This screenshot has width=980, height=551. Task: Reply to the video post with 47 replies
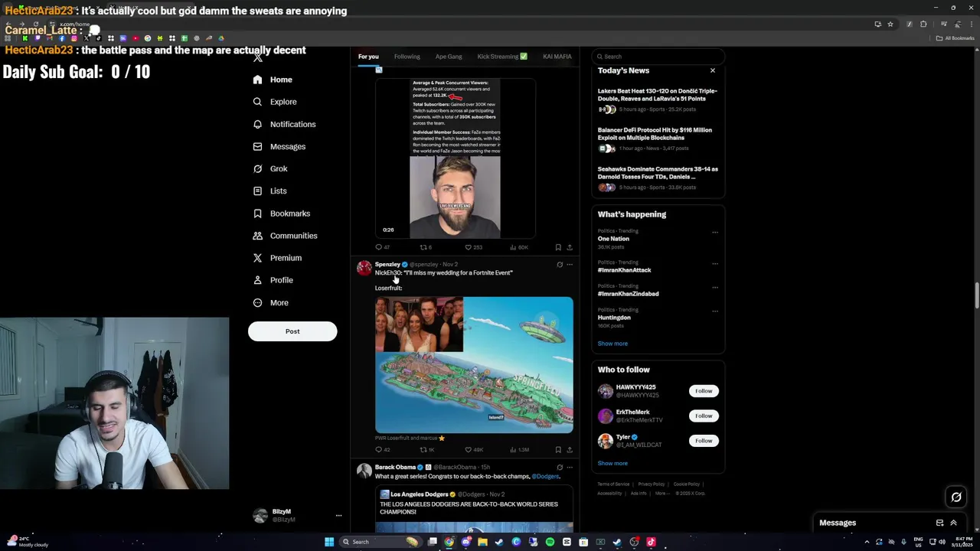pos(382,247)
